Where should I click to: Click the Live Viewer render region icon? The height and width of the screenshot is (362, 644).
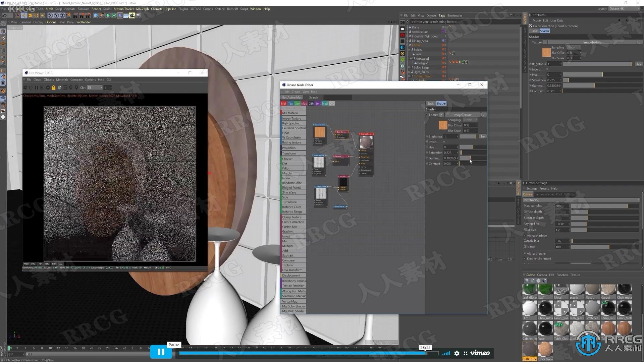[65, 87]
